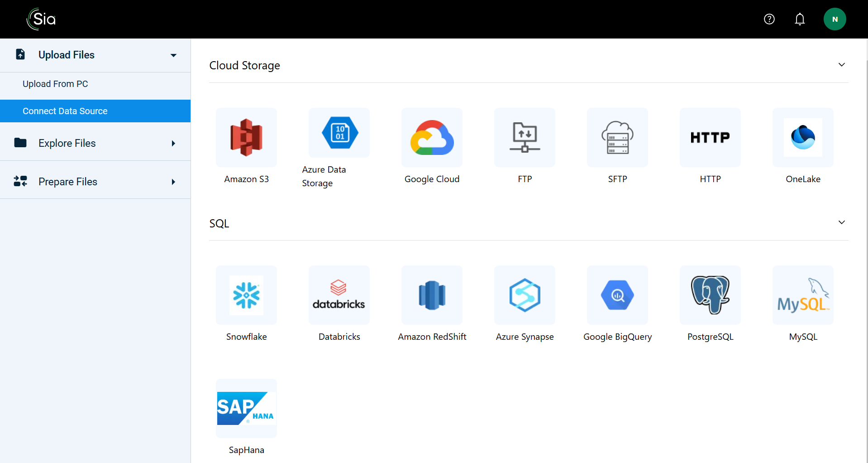This screenshot has width=868, height=463.
Task: Open the Databricks connector icon
Action: click(339, 295)
